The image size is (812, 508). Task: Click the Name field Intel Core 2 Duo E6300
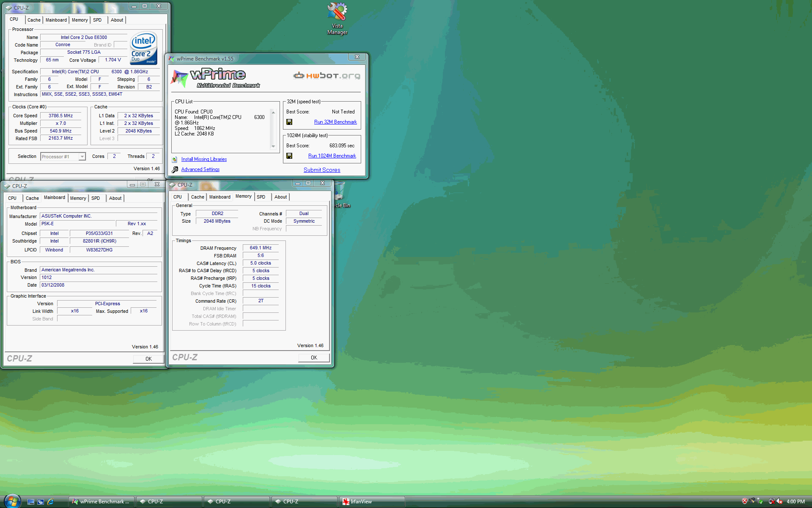click(84, 37)
